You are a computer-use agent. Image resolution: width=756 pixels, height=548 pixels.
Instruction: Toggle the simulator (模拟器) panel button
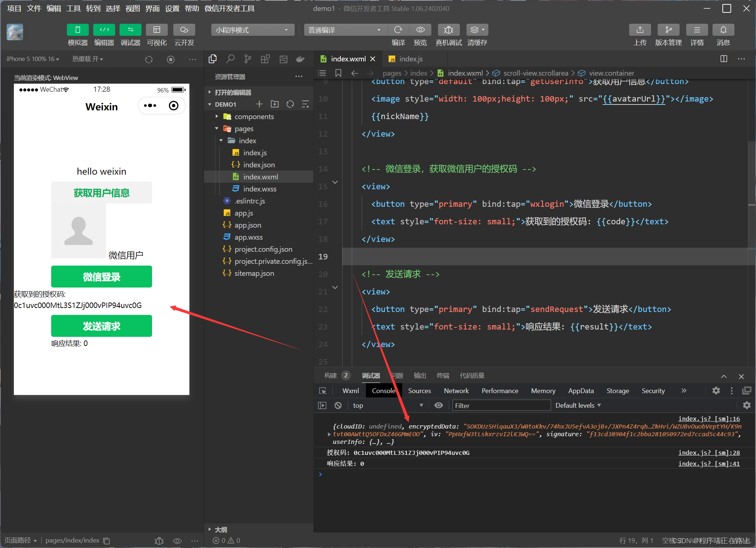point(78,30)
